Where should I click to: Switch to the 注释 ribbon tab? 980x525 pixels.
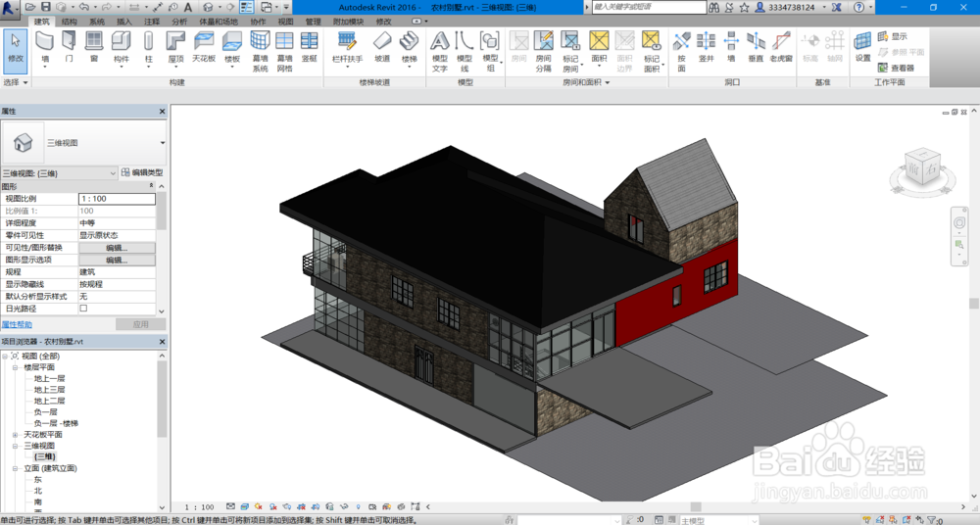(152, 22)
